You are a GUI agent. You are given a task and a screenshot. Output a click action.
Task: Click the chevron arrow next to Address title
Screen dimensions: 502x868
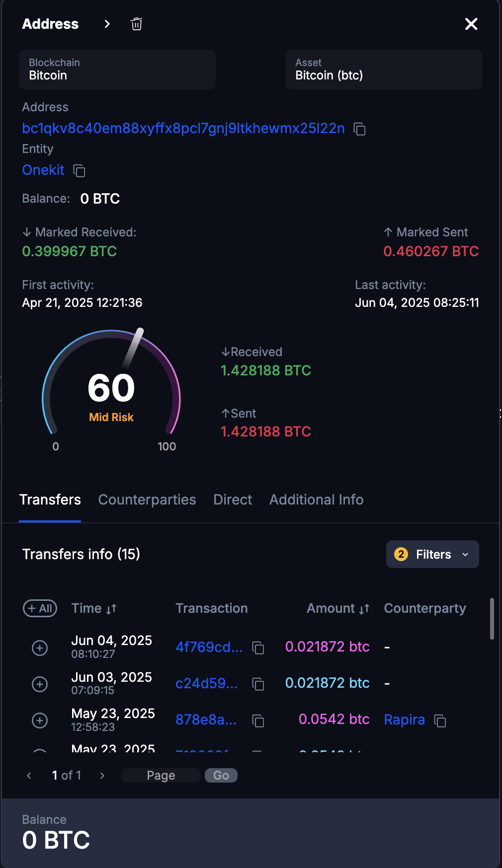pos(107,24)
